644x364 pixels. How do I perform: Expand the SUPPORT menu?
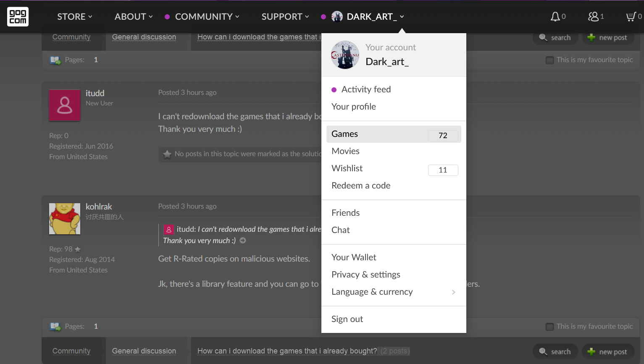[285, 16]
